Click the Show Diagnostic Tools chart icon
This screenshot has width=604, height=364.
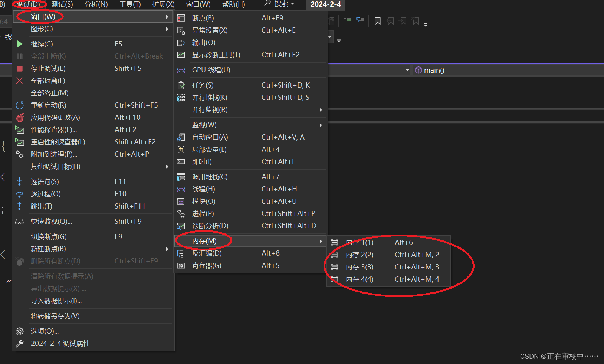(181, 55)
